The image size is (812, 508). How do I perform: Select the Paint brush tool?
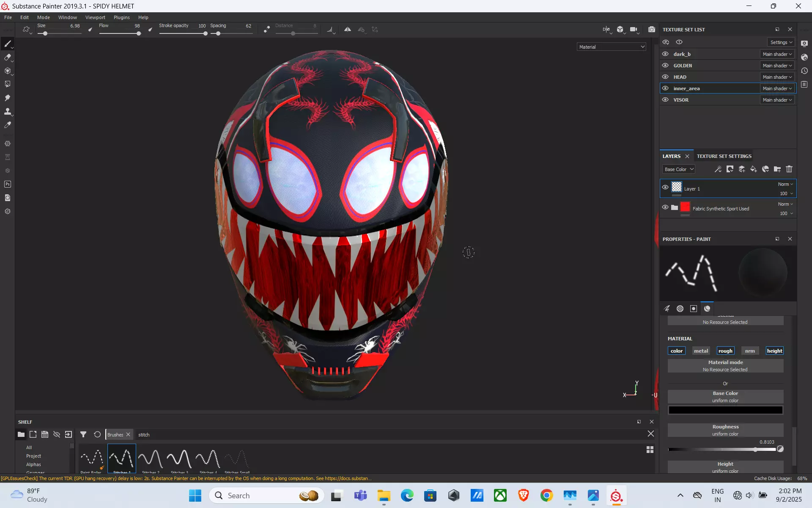click(x=8, y=44)
